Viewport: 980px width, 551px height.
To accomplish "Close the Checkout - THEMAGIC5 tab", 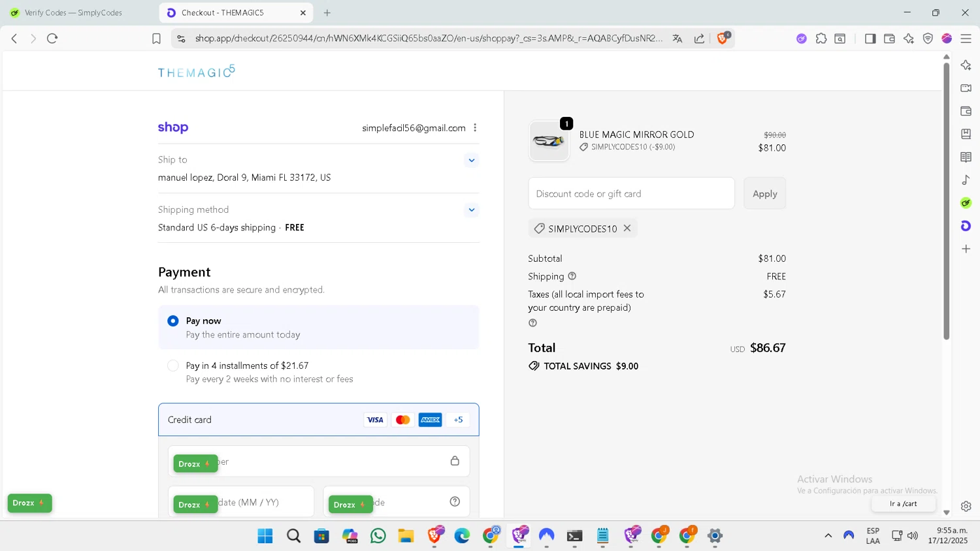I will click(303, 12).
